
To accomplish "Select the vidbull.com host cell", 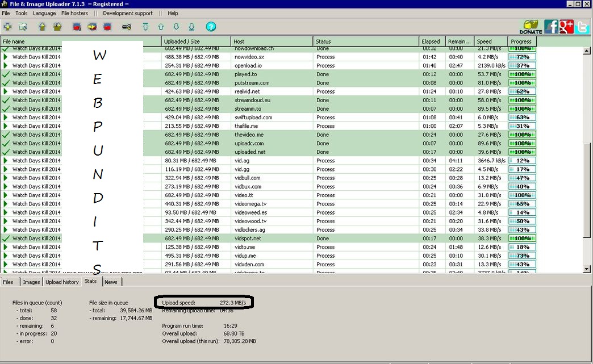I will click(x=272, y=178).
